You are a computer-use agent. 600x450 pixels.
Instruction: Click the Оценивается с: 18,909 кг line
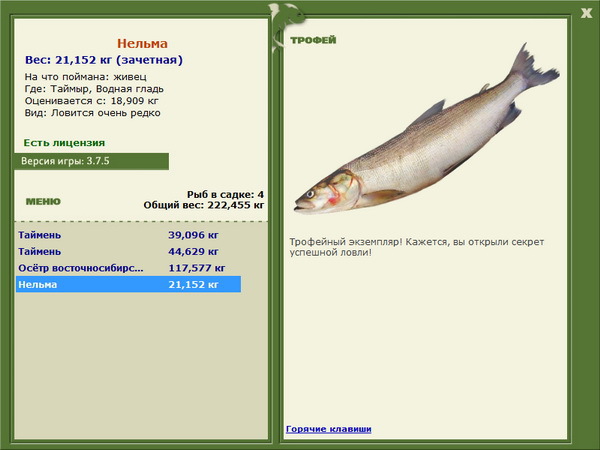(91, 101)
